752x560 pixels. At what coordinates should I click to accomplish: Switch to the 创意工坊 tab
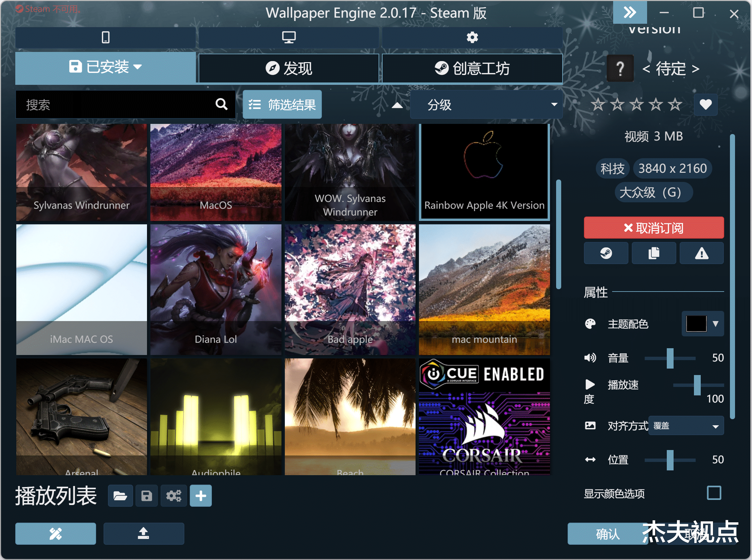[472, 68]
